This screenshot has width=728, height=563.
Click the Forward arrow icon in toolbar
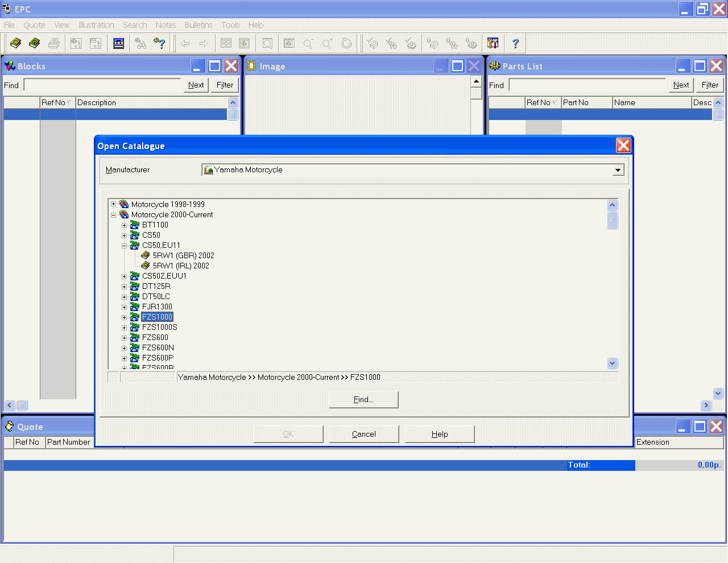[x=204, y=43]
